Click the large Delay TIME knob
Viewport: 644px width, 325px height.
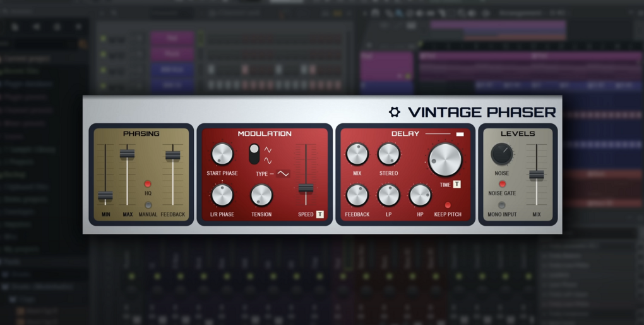click(x=445, y=159)
